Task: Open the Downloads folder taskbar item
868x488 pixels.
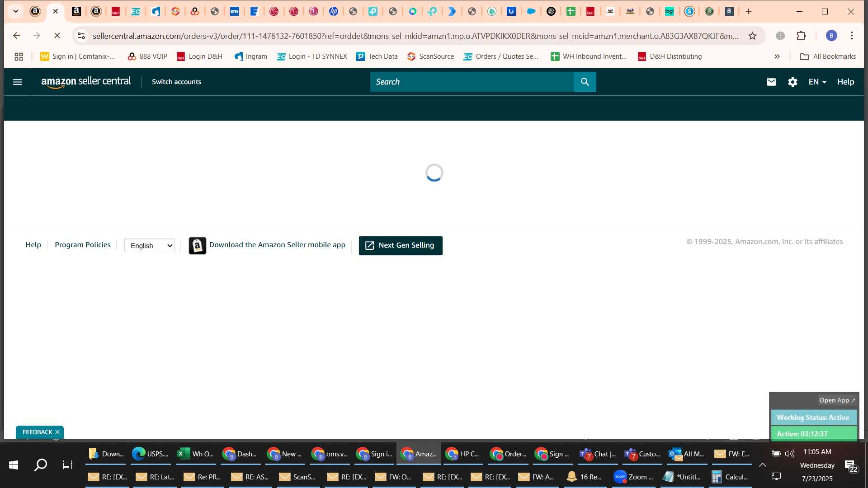Action: [106, 454]
